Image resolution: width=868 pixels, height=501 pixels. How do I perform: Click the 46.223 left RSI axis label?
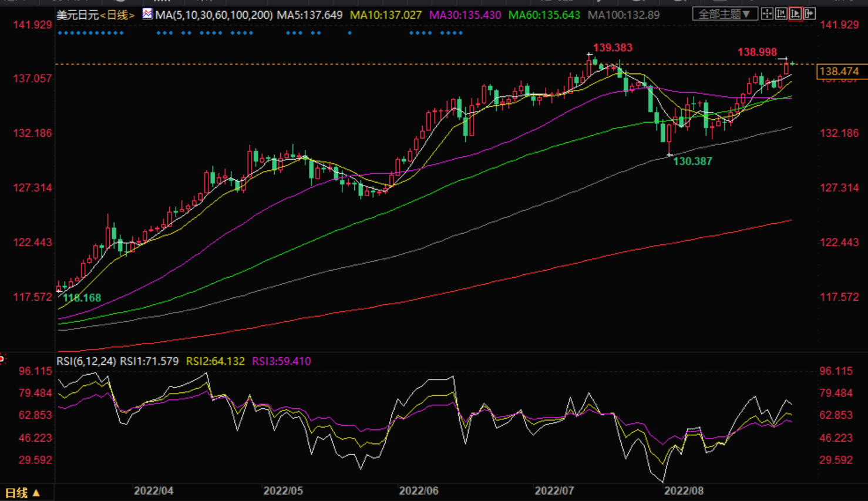tap(35, 438)
